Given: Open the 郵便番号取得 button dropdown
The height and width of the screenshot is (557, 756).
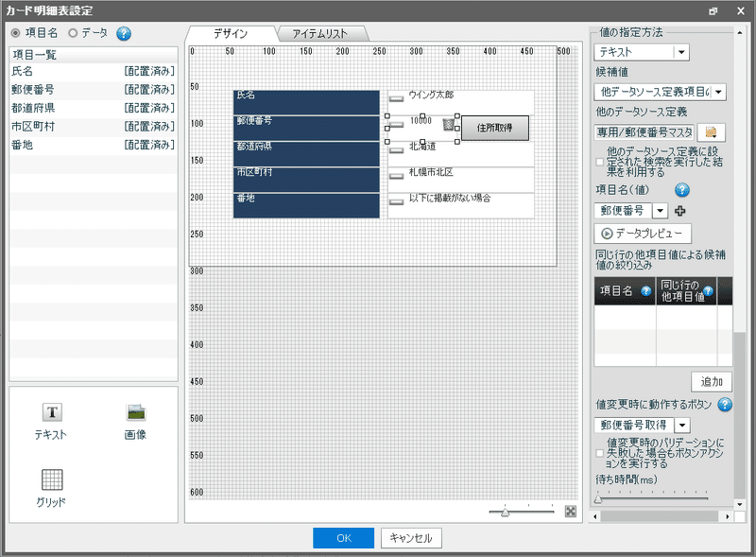Looking at the screenshot, I should [x=681, y=426].
